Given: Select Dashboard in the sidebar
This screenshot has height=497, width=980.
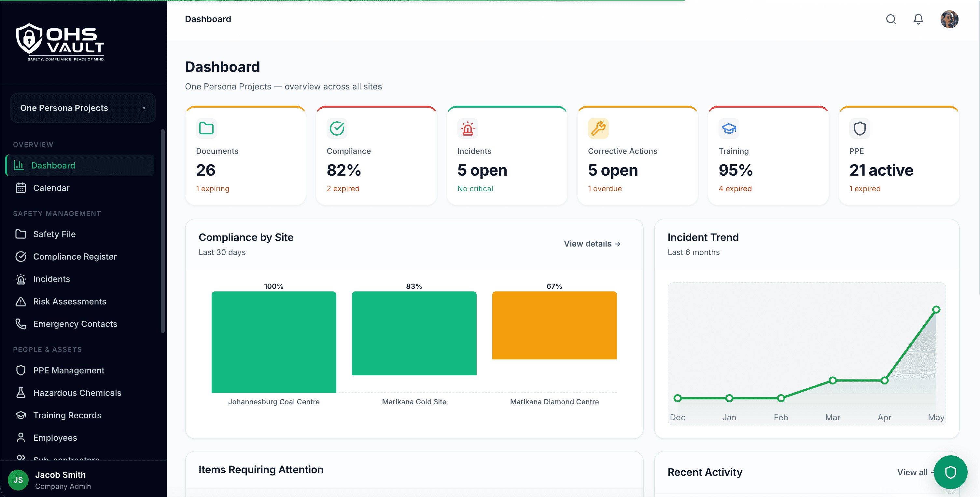Looking at the screenshot, I should (80, 165).
